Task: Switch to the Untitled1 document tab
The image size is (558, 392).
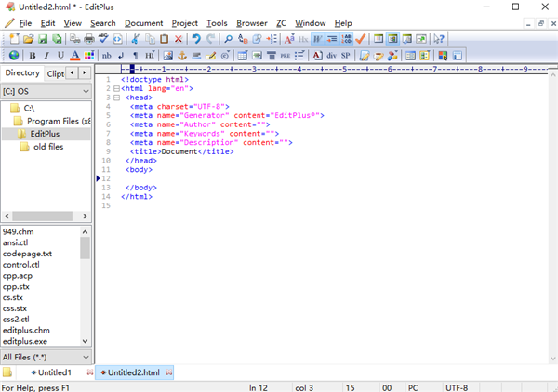Action: click(54, 372)
